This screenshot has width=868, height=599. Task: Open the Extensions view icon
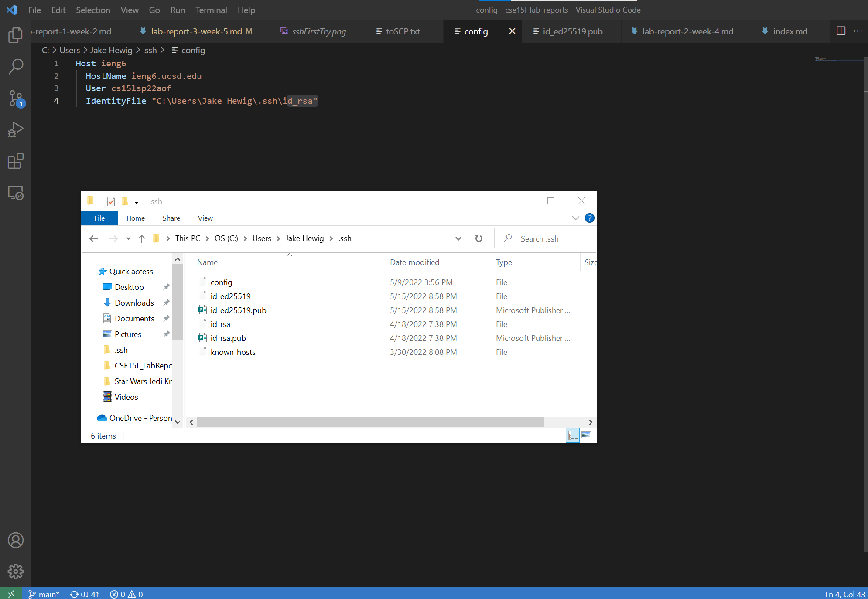[16, 161]
